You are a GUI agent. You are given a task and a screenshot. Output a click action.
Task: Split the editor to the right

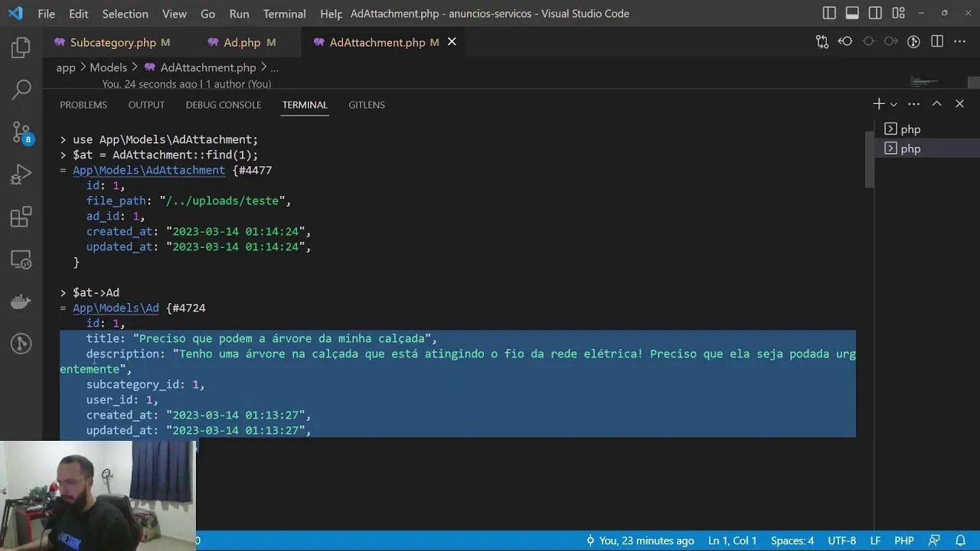[x=936, y=42]
